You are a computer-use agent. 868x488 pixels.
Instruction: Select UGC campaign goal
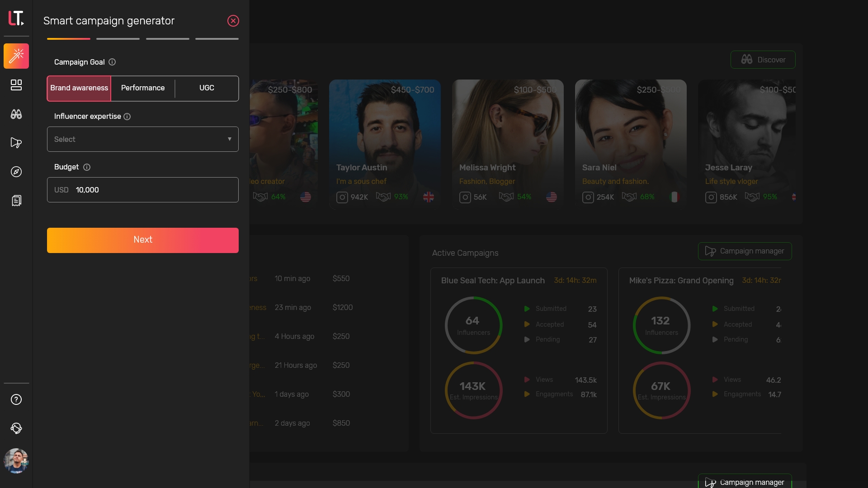click(x=207, y=88)
